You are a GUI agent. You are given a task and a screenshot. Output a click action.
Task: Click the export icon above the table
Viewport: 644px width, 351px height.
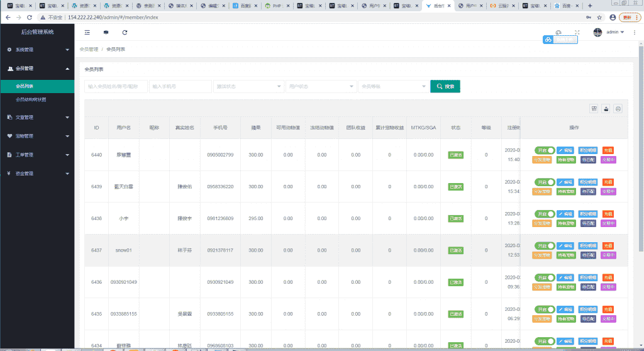(x=606, y=108)
